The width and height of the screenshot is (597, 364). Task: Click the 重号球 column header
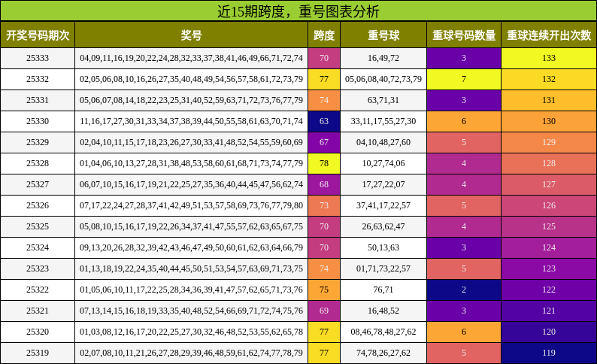click(383, 35)
